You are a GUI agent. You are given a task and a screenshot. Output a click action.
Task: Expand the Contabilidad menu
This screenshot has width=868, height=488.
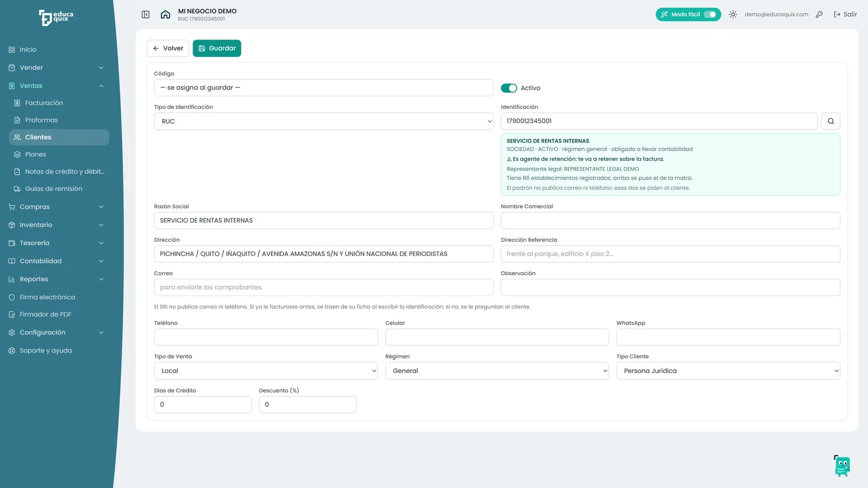(56, 261)
